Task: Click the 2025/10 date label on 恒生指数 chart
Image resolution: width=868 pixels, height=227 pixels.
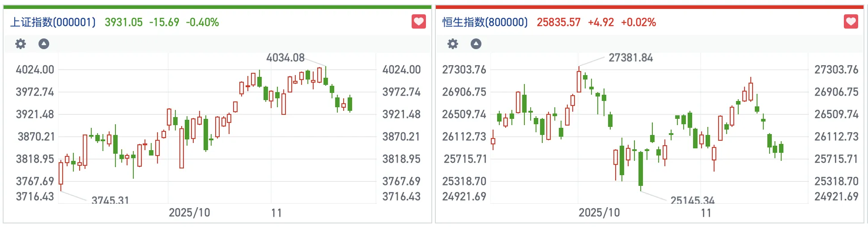Action: tap(599, 213)
